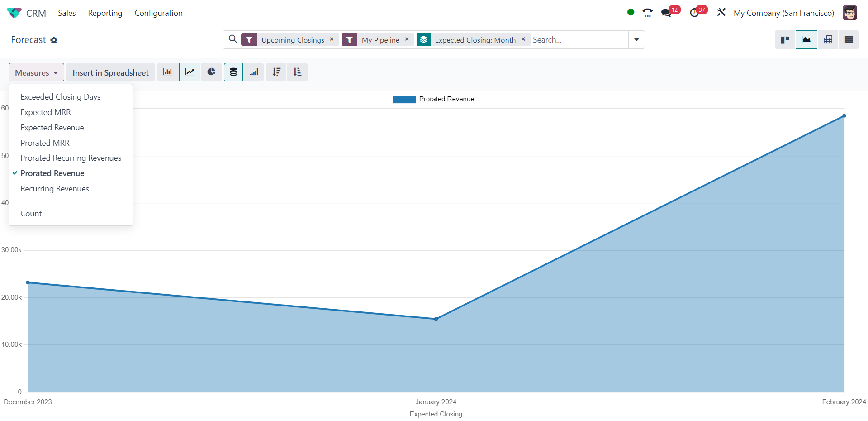Open company switcher My Company (San Francisco)
The image size is (868, 421).
[x=783, y=13]
